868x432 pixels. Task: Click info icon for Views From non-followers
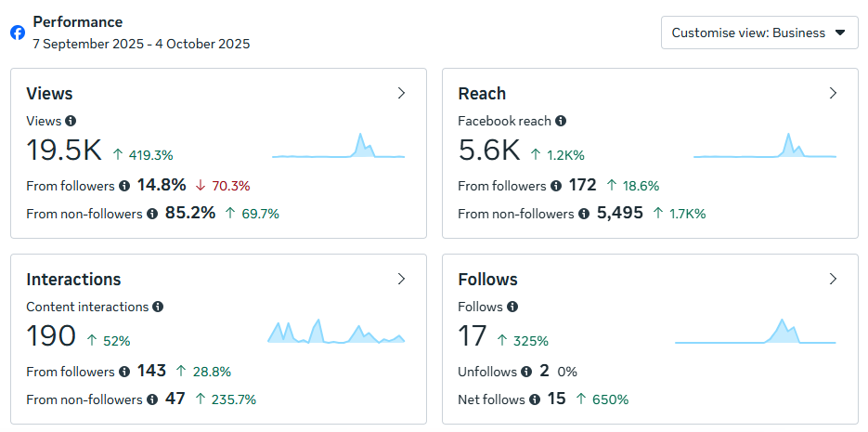[x=151, y=214]
